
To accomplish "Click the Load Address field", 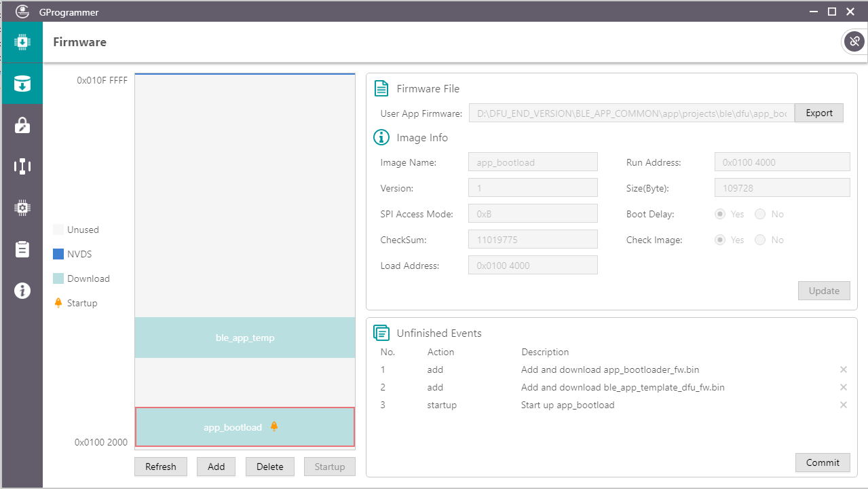I will [533, 266].
